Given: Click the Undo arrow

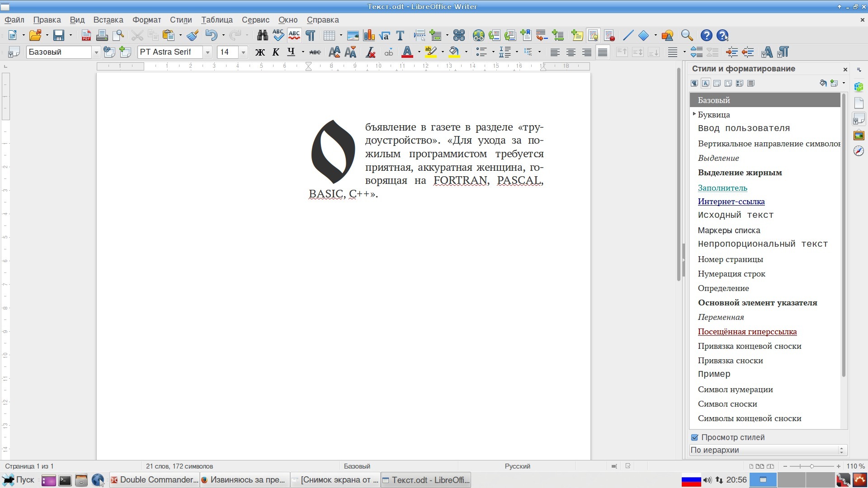Looking at the screenshot, I should pyautogui.click(x=211, y=35).
